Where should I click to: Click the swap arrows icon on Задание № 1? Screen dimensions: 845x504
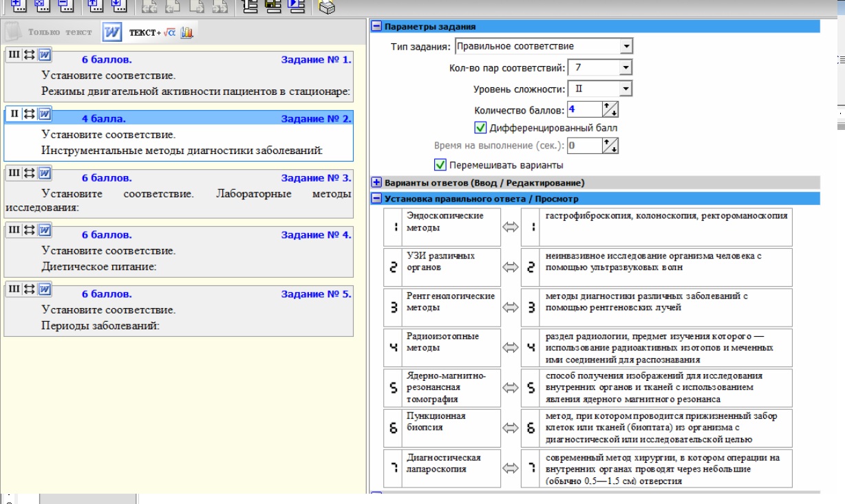click(30, 54)
